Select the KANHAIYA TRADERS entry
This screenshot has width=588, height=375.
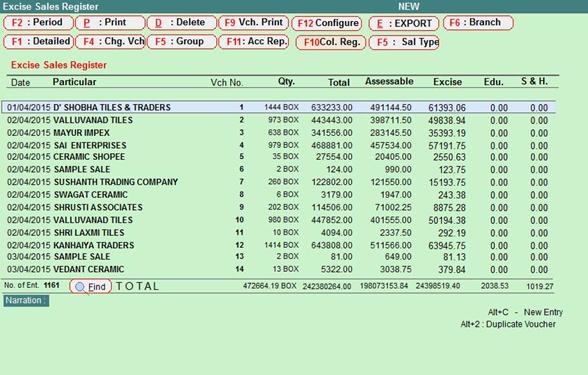pos(279,245)
